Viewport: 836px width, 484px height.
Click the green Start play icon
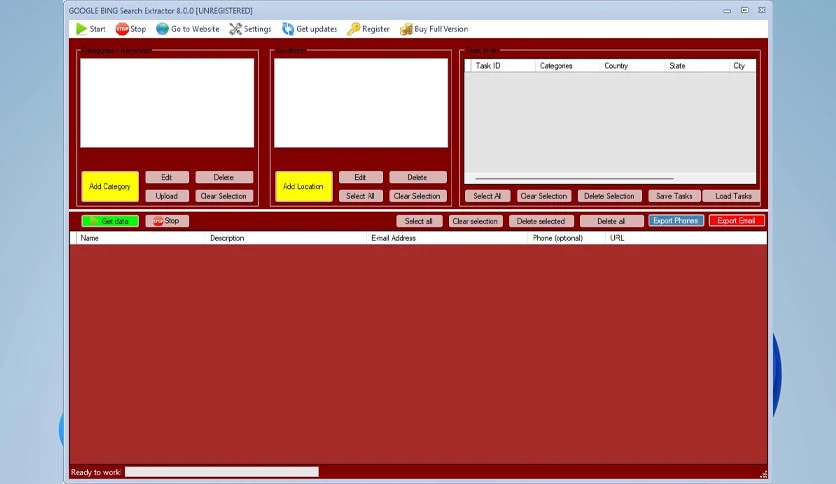[x=81, y=29]
